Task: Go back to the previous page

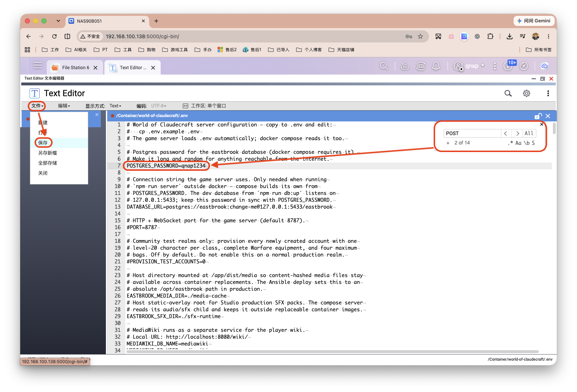Action: [28, 36]
